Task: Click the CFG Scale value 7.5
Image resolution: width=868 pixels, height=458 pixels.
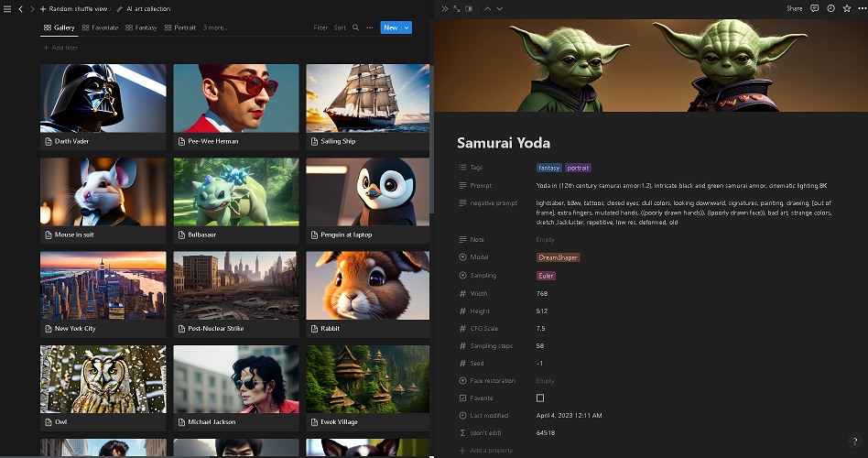Action: click(541, 329)
